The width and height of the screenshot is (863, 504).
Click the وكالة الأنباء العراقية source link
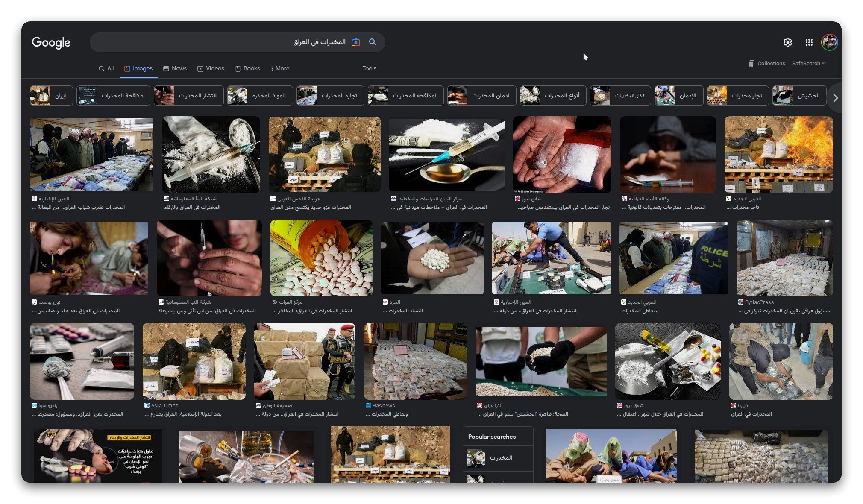tap(645, 199)
